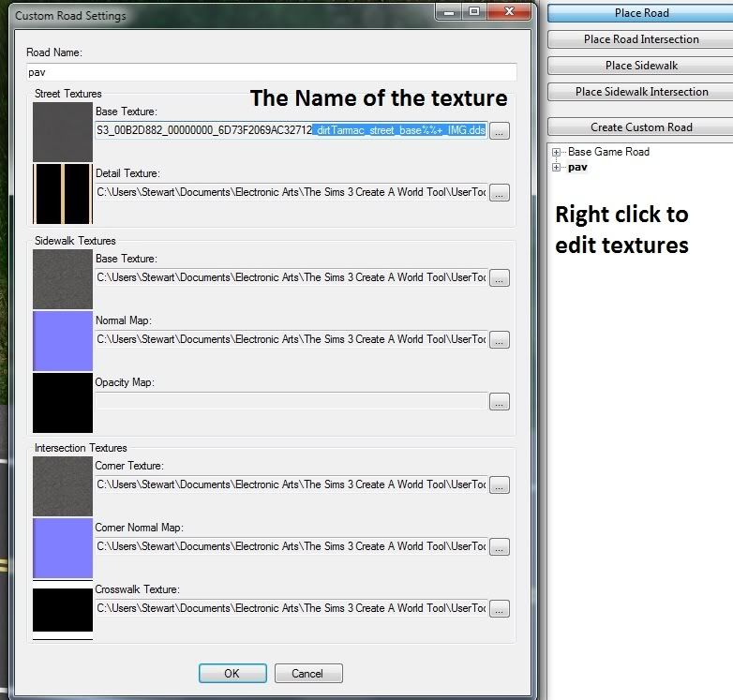Expand the pav custom road node
Image resolution: width=733 pixels, height=700 pixels.
558,168
